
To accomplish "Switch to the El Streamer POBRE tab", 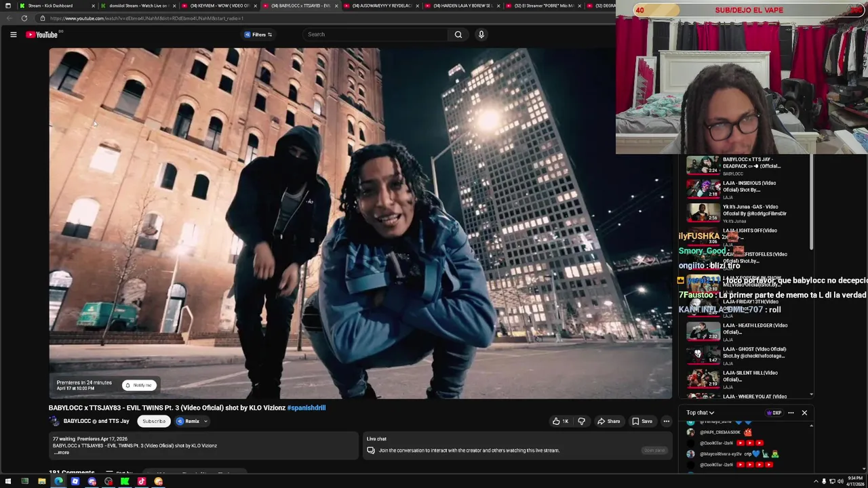I will click(x=544, y=5).
